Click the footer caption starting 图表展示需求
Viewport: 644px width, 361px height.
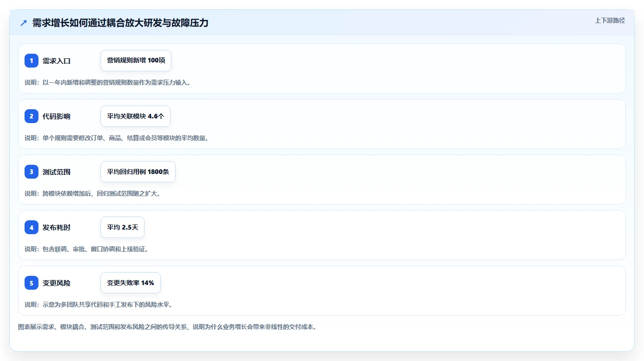(167, 327)
